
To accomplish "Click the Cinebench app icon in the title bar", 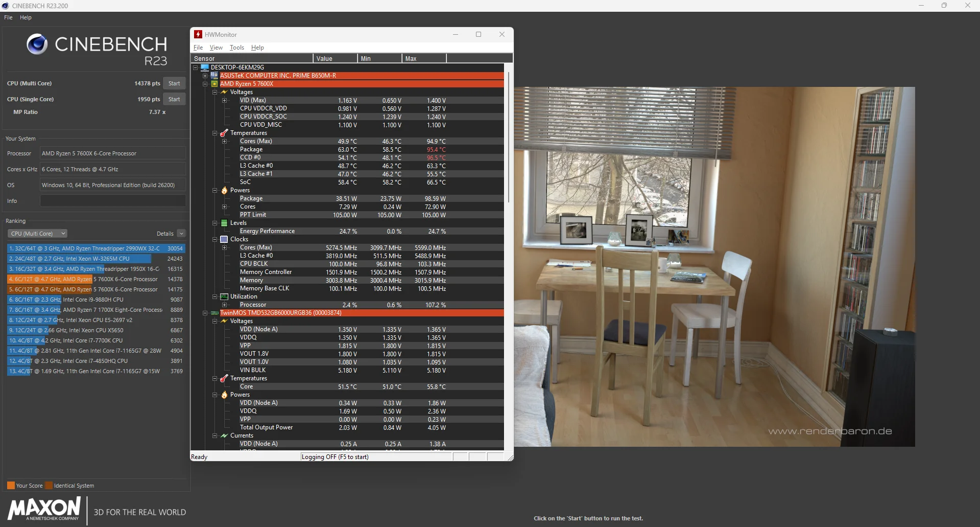I will tap(5, 6).
